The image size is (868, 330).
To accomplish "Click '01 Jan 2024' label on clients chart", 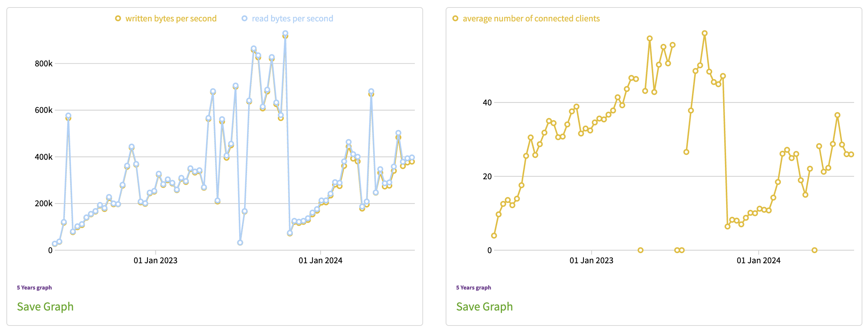I will 758,261.
